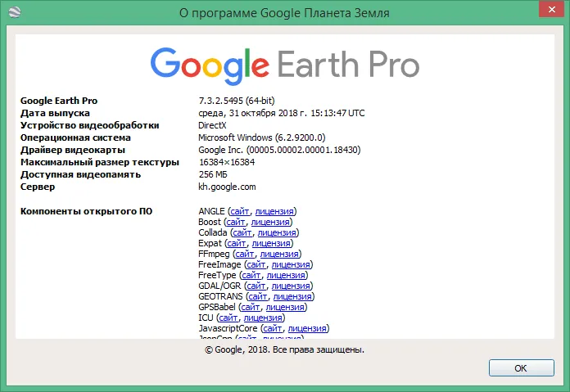Click the 256 МБ video memory value

213,174
